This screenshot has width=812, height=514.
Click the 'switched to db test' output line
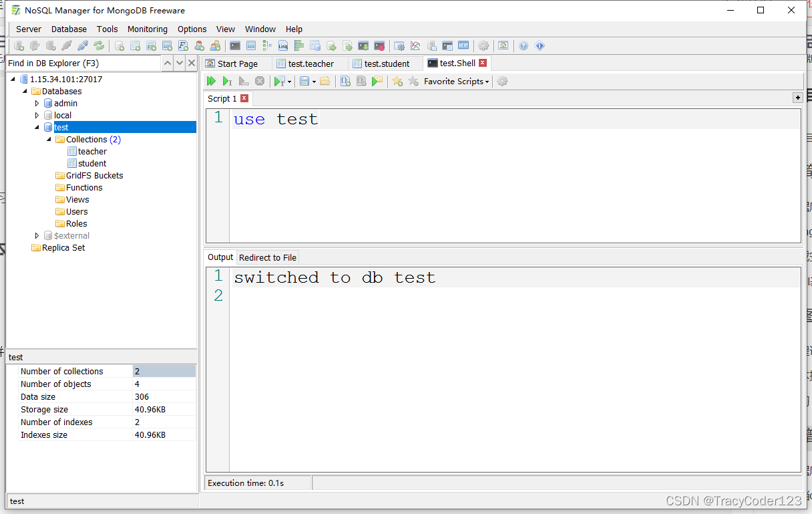(x=335, y=277)
